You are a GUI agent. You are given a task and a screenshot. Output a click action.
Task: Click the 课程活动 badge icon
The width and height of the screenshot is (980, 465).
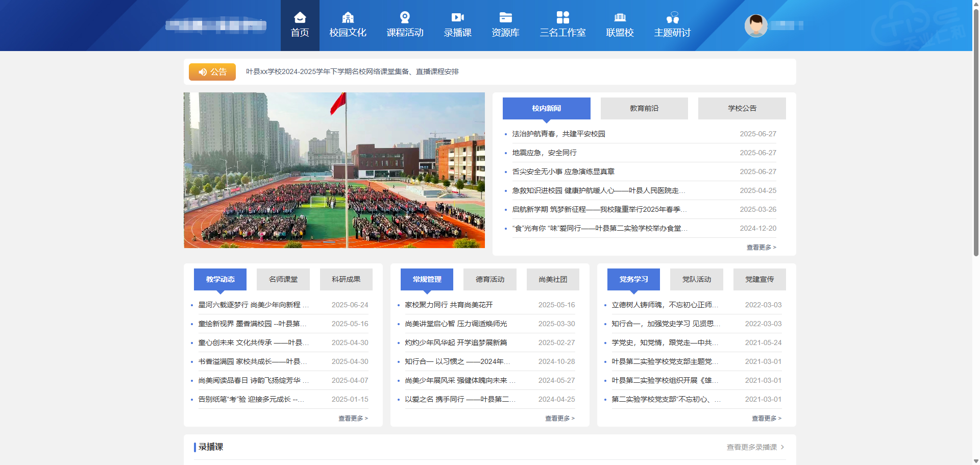click(x=405, y=18)
